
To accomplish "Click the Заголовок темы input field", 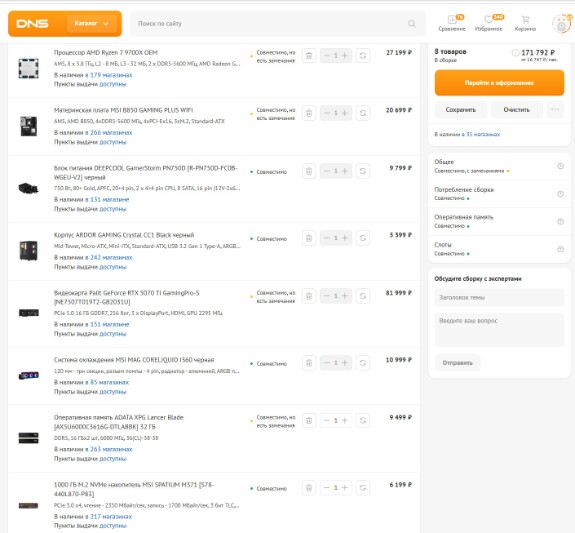I will (x=499, y=297).
